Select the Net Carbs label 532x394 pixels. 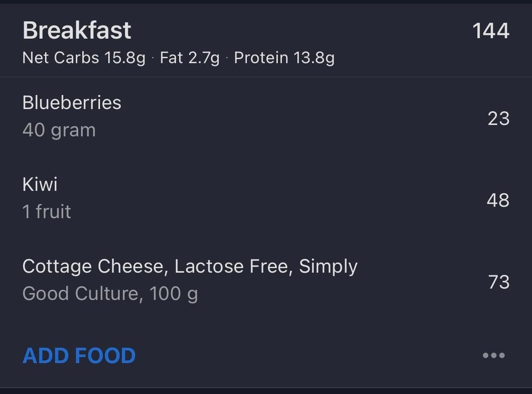click(61, 58)
